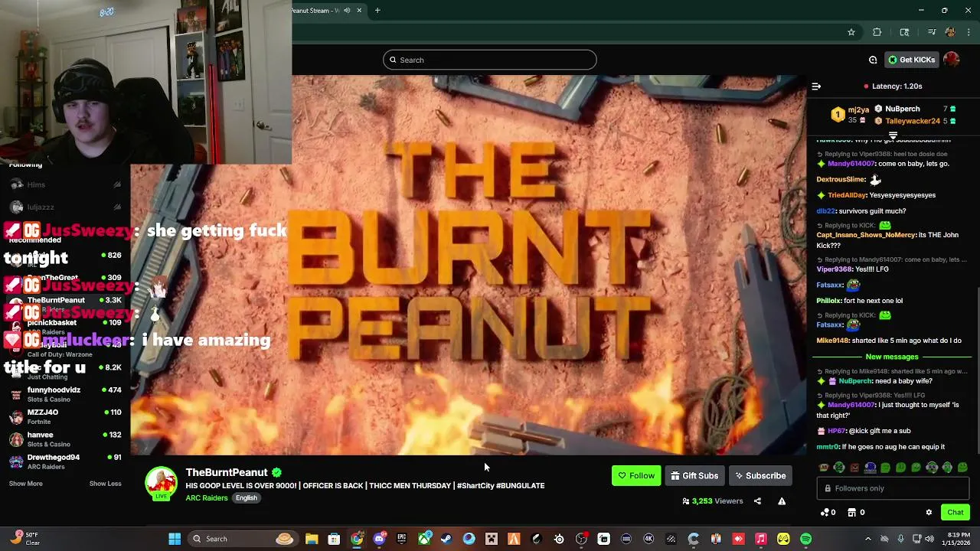The height and width of the screenshot is (551, 980).
Task: Open the user profile avatar on Kick
Action: 952,60
